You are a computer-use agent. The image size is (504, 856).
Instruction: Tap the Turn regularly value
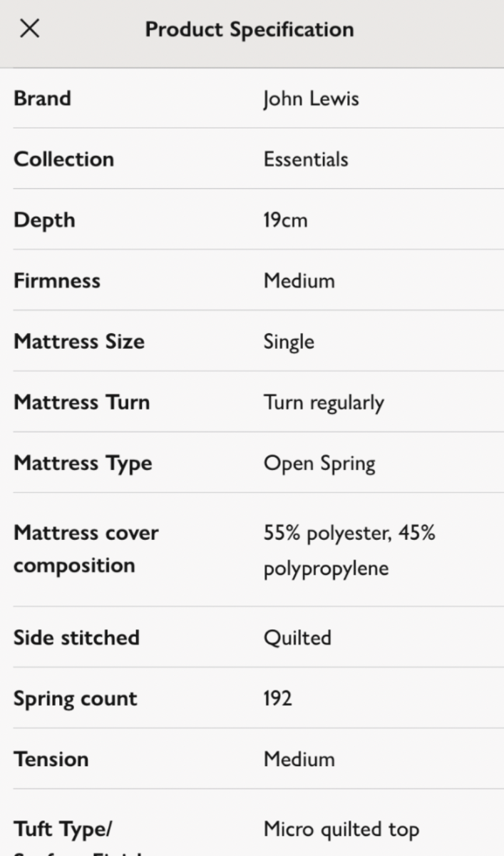tap(324, 403)
